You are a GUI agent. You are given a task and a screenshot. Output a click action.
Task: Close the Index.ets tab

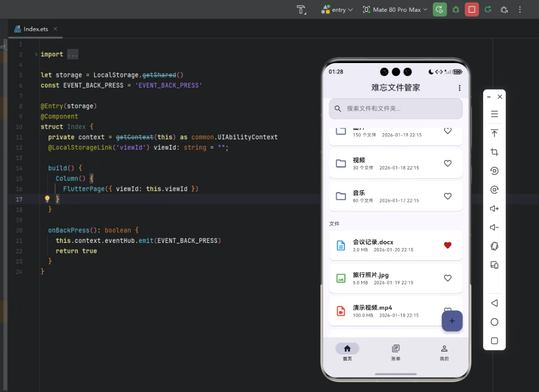[55, 29]
